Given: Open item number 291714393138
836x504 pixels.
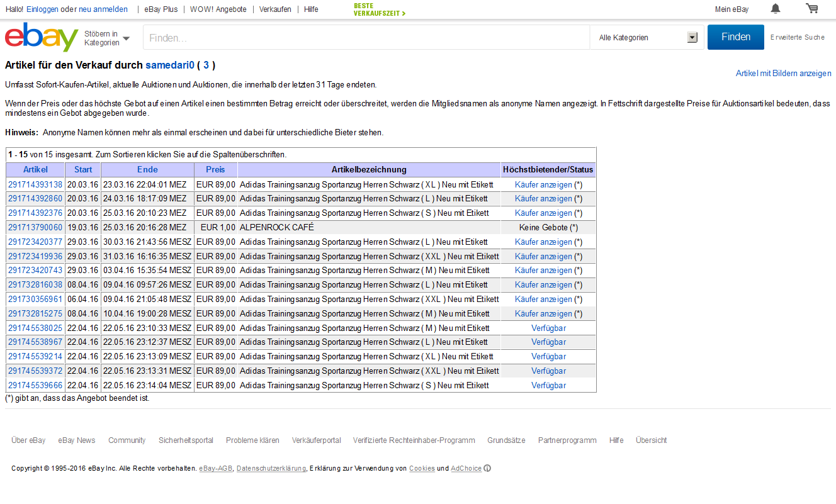Looking at the screenshot, I should pyautogui.click(x=35, y=184).
